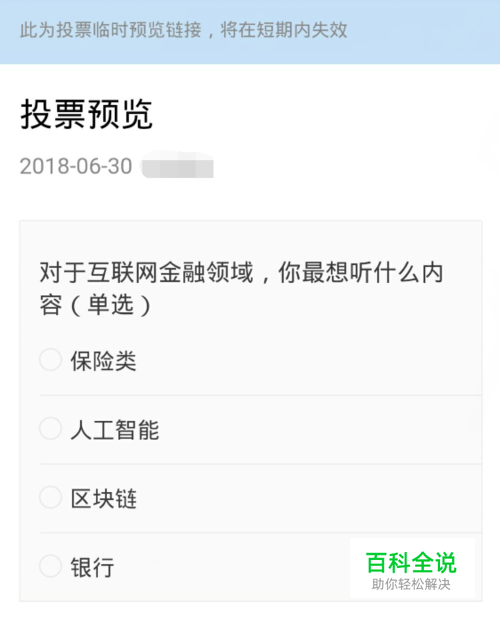This screenshot has width=500, height=623.
Task: Choose the 人工智能 radio circle
Action: coord(50,428)
